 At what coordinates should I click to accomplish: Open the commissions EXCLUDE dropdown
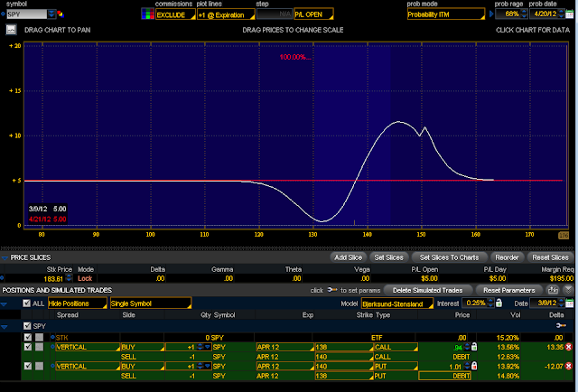coord(175,14)
